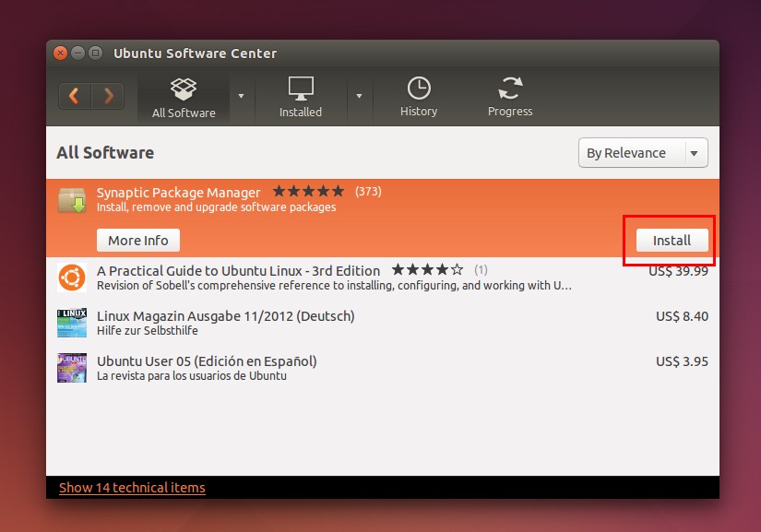The image size is (761, 532).
Task: Click the Ubuntu logo book icon
Action: point(72,278)
